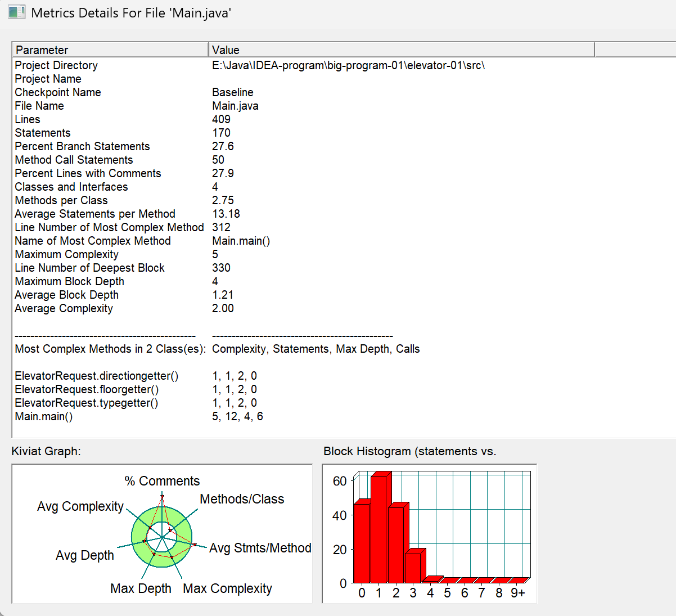Select the Statements row label
The width and height of the screenshot is (676, 616).
coord(43,133)
